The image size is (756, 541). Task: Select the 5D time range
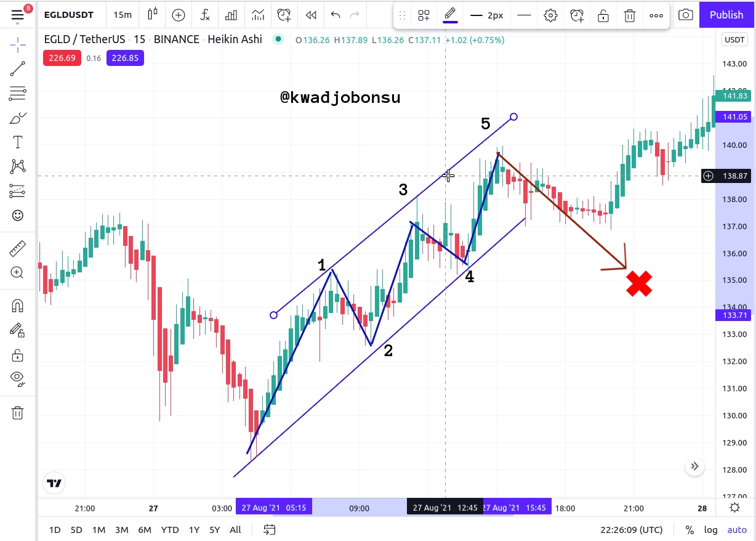point(76,530)
